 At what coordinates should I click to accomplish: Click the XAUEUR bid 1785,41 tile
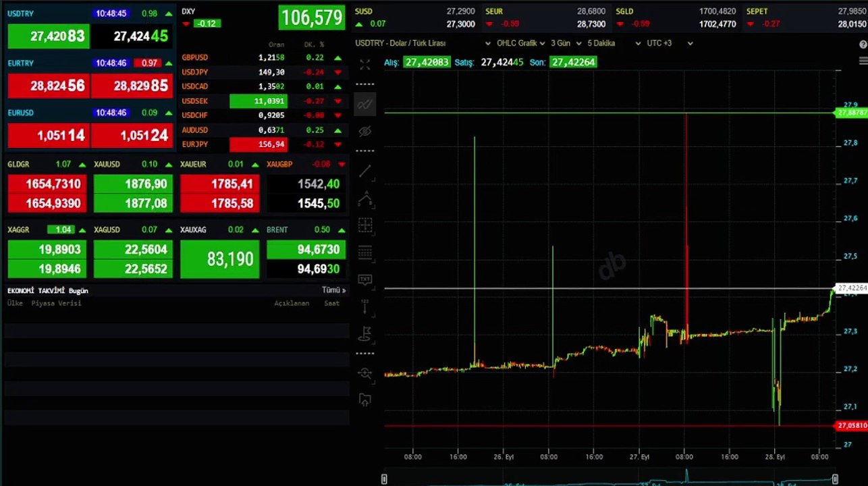[x=220, y=184]
